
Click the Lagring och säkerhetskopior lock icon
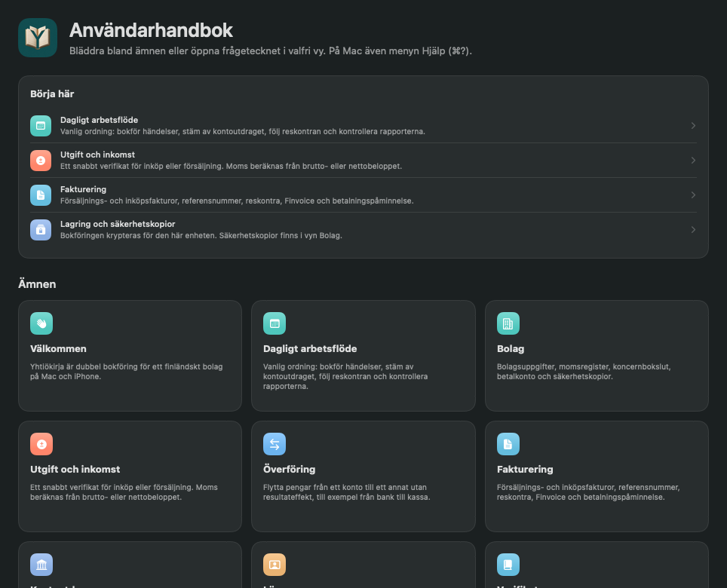click(41, 230)
